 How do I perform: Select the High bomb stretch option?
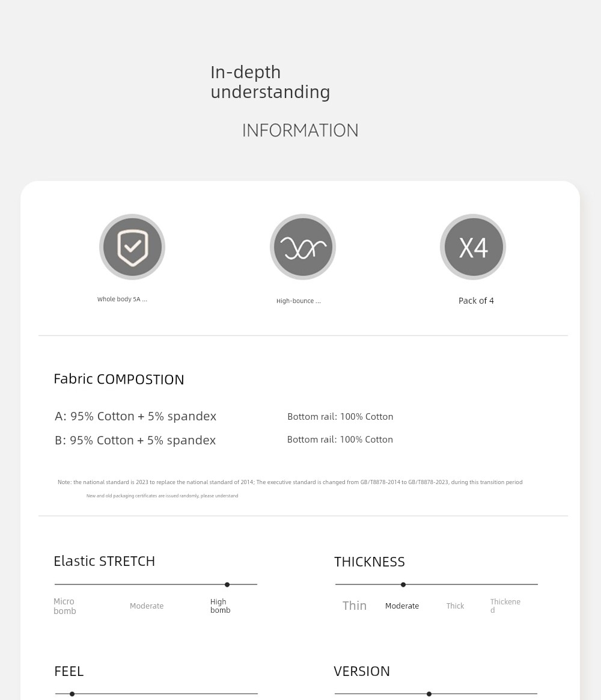click(x=221, y=606)
